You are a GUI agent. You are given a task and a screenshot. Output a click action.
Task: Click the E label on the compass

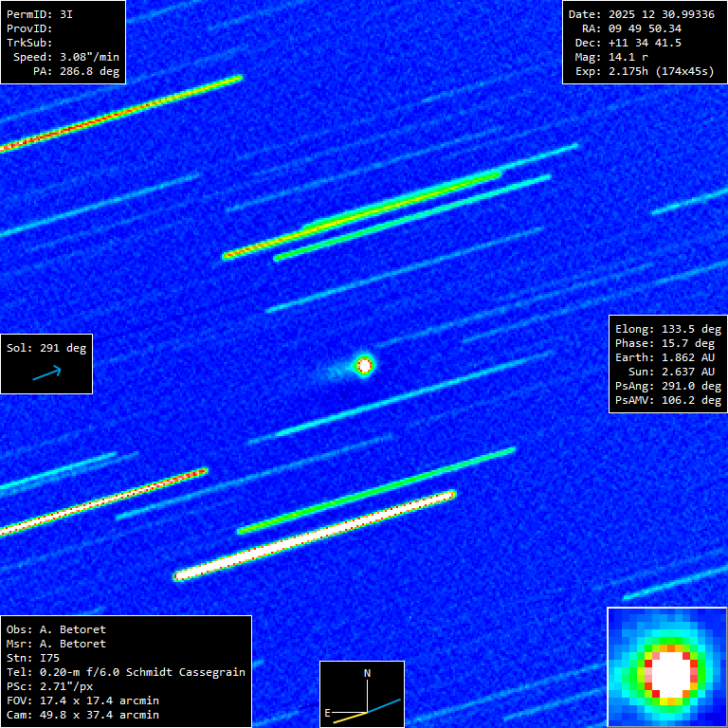[327, 711]
